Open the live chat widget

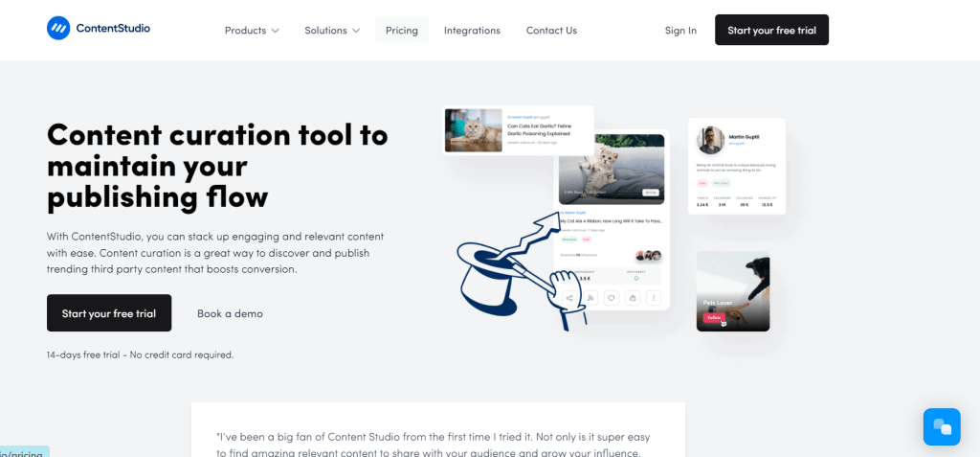942,426
